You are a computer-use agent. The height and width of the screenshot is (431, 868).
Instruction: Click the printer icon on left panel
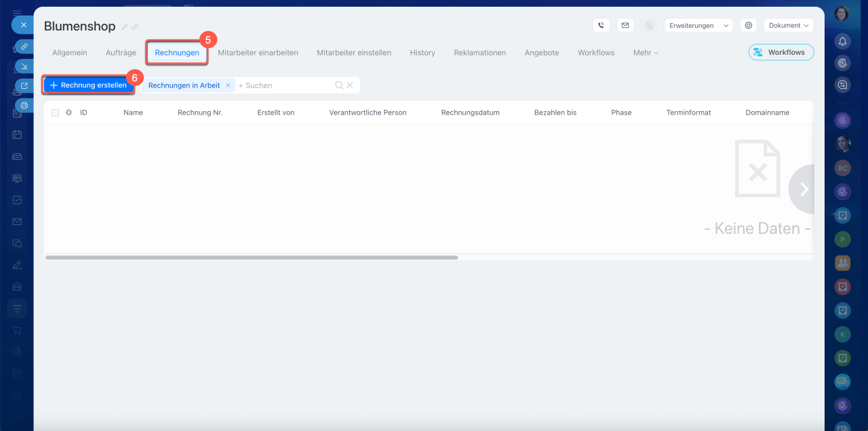coord(24,105)
